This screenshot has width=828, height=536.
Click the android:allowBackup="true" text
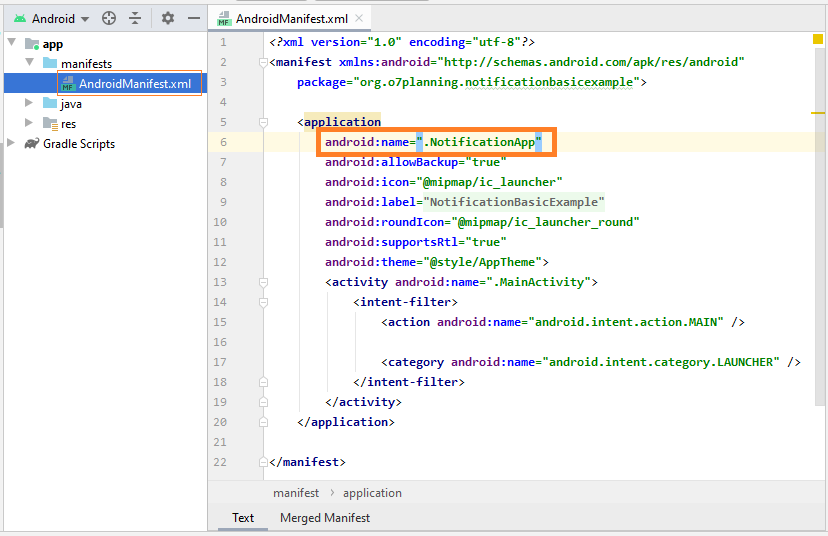point(416,162)
